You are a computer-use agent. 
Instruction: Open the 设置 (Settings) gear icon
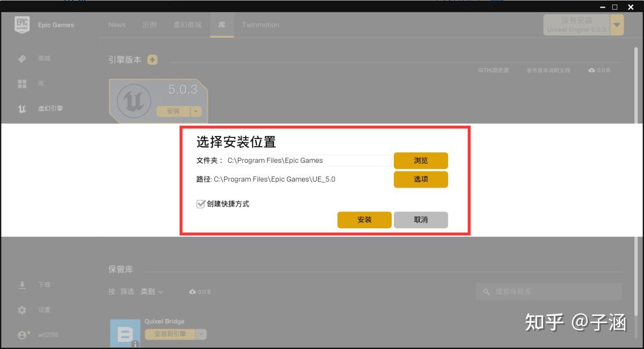(21, 309)
